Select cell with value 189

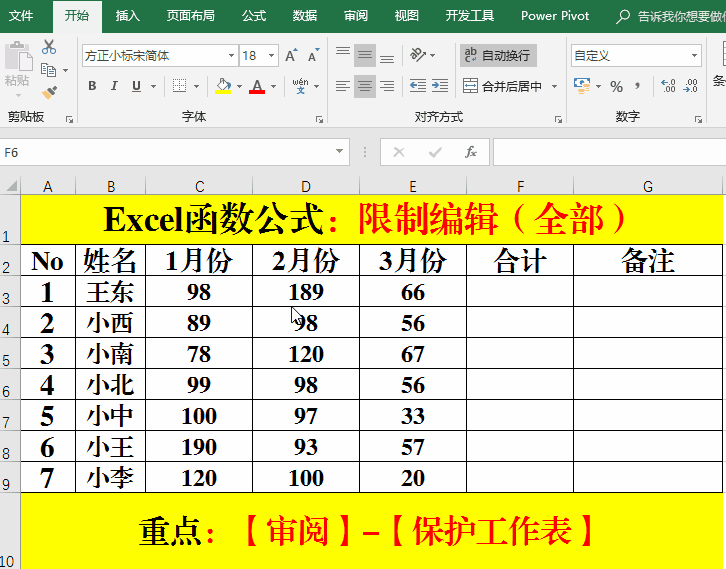(x=306, y=292)
